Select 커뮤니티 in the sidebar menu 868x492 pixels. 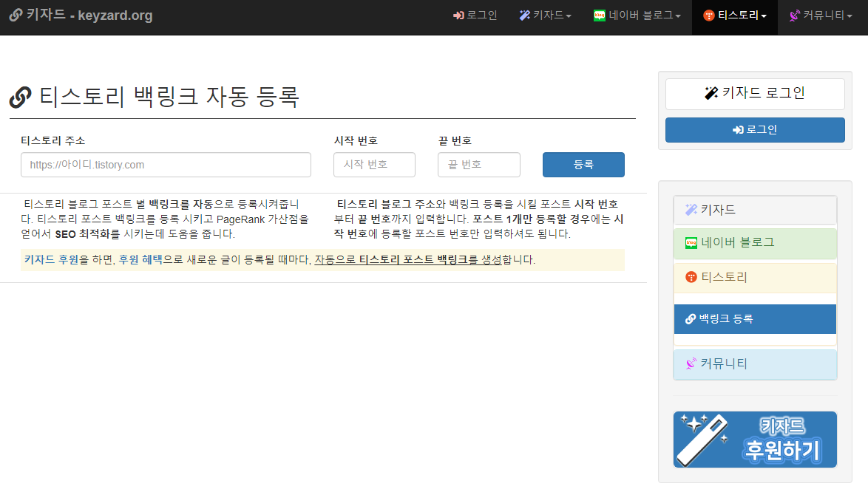pos(755,363)
